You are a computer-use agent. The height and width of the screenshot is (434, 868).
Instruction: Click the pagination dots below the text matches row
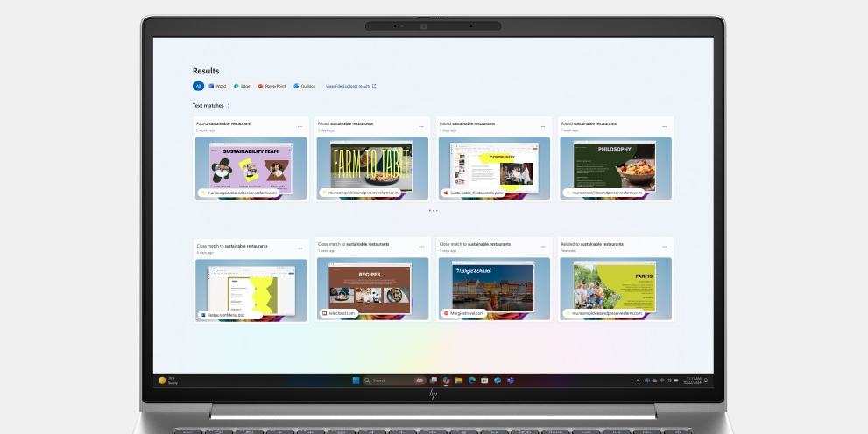coord(434,211)
